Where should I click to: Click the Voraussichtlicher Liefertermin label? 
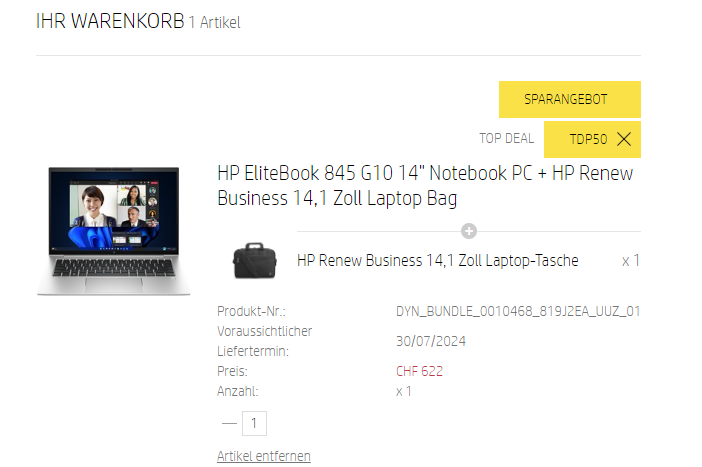pyautogui.click(x=264, y=341)
